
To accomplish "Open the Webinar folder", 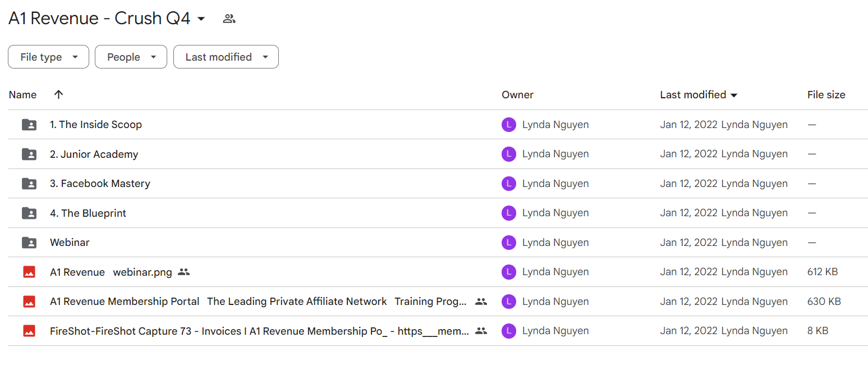I will [70, 243].
